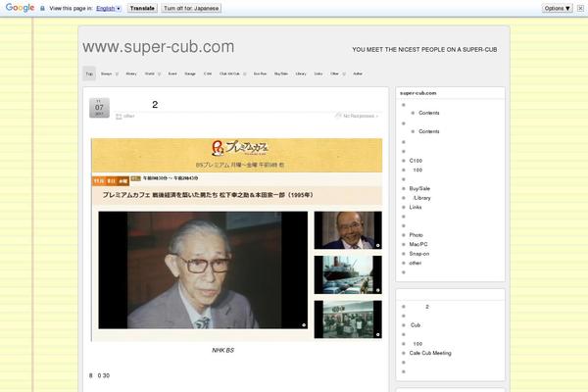This screenshot has width=588, height=392.
Task: Expand the World menu dropdown arrow
Action: coord(159,73)
